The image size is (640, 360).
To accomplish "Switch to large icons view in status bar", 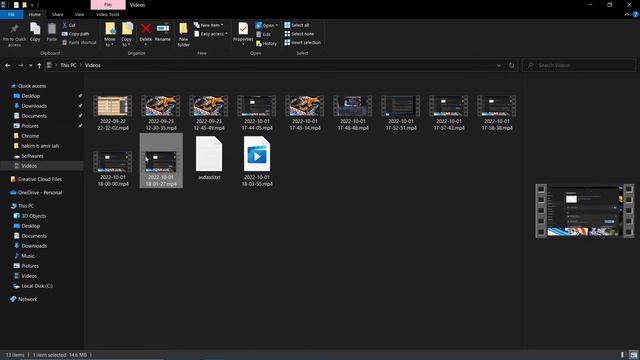I will pyautogui.click(x=633, y=355).
